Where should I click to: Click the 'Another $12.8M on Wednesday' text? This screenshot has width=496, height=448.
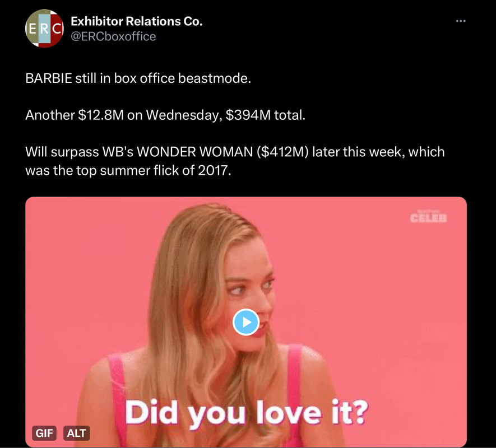[122, 115]
